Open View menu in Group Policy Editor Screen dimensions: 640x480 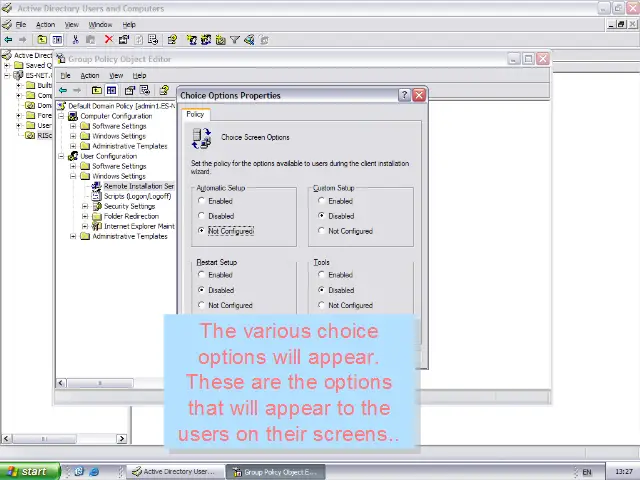click(x=116, y=76)
